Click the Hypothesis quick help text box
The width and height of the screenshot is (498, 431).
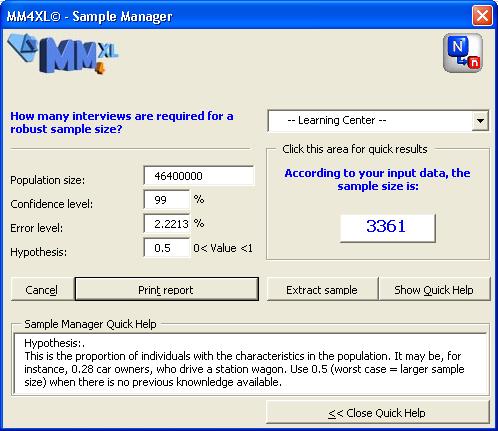point(250,363)
